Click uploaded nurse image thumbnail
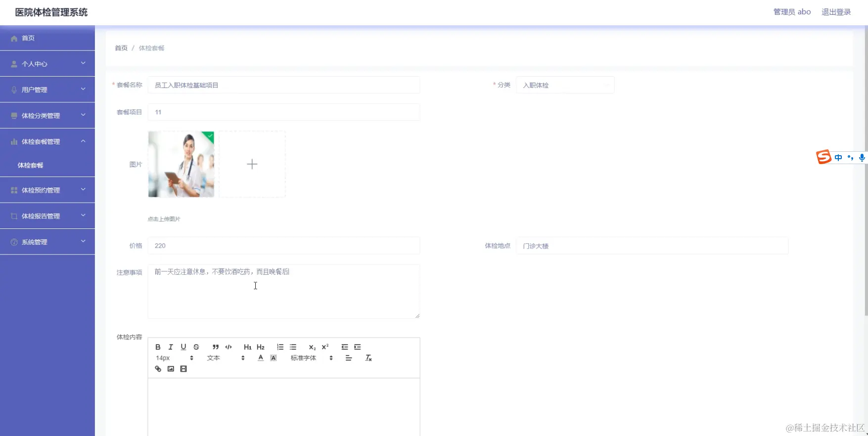 (181, 164)
